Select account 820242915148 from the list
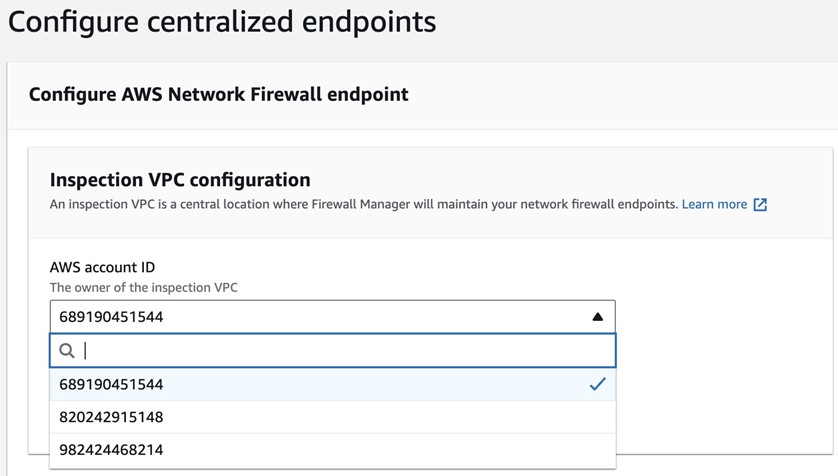 (x=111, y=417)
